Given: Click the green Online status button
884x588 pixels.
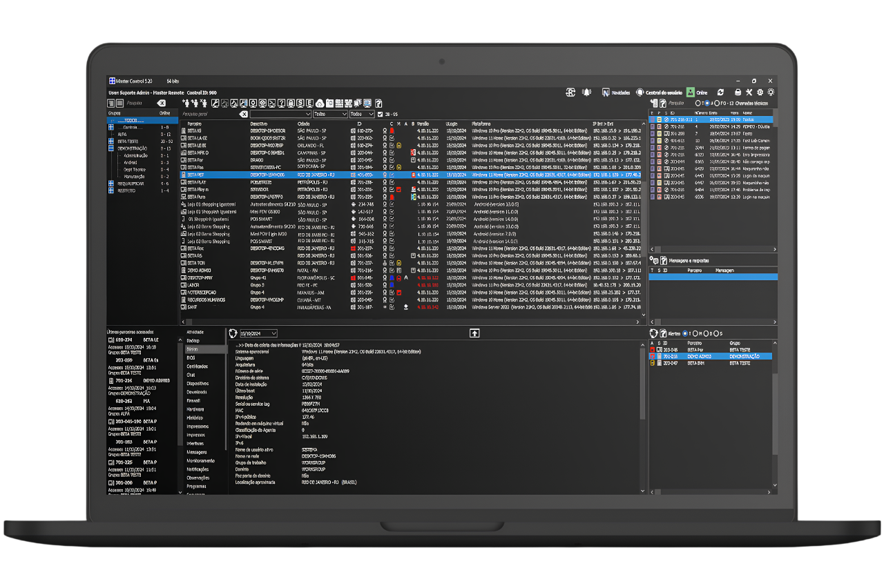Looking at the screenshot, I should 697,92.
